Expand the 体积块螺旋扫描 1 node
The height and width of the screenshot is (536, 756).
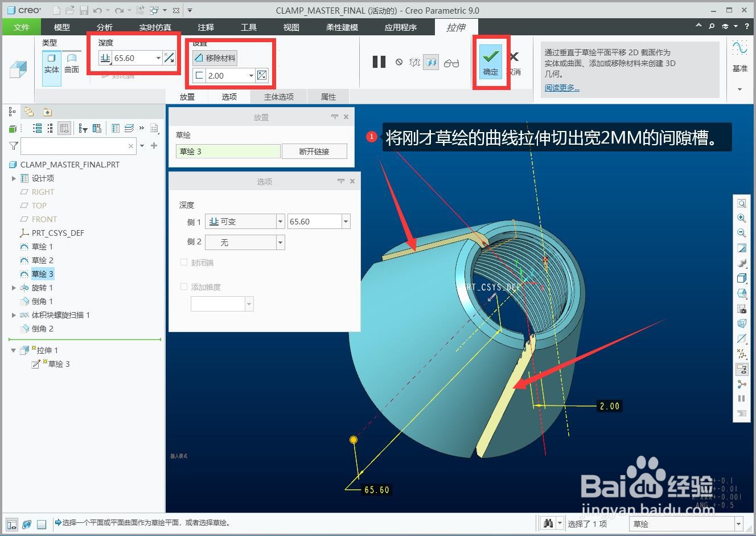click(14, 315)
